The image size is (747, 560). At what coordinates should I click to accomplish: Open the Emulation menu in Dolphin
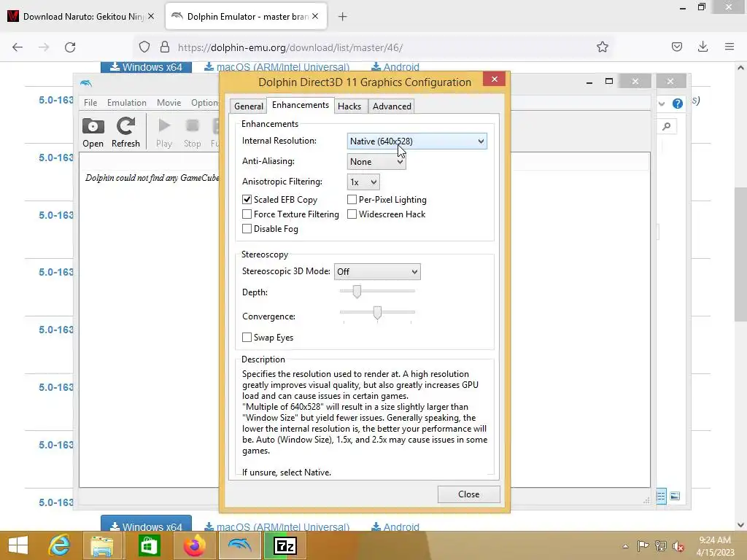click(x=127, y=103)
